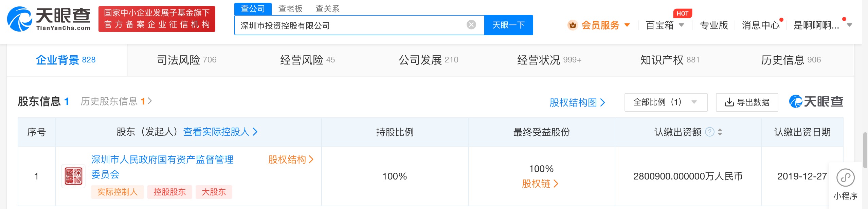This screenshot has width=868, height=209.
Task: Open the 经营风险 45 tab
Action: [307, 60]
